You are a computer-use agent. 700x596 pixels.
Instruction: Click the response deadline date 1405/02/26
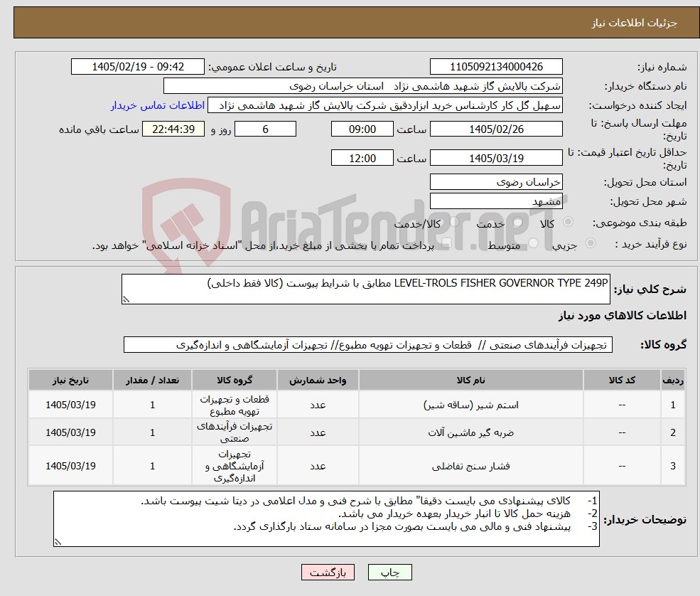click(x=496, y=129)
